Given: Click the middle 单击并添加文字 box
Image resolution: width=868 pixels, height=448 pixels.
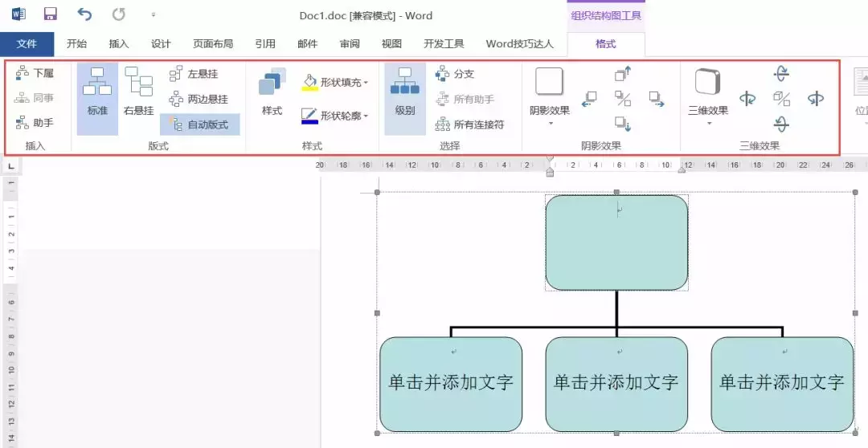Looking at the screenshot, I should click(616, 385).
